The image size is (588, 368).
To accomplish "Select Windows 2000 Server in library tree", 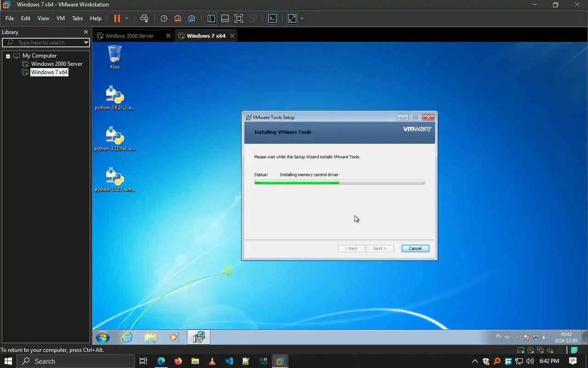I will 57,64.
